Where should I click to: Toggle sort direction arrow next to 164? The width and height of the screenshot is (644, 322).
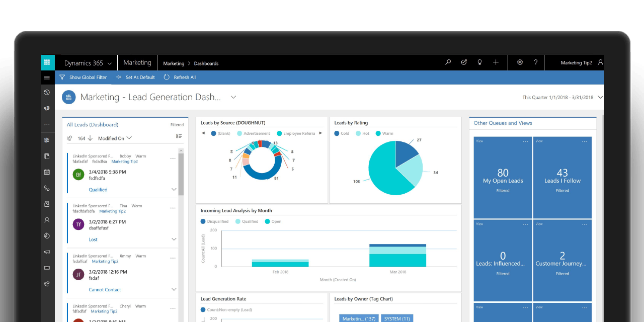pos(90,138)
